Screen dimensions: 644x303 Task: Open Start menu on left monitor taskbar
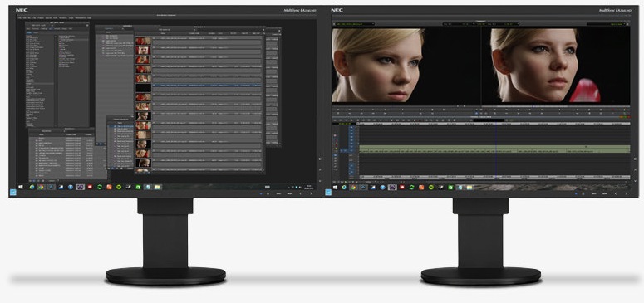tap(21, 187)
